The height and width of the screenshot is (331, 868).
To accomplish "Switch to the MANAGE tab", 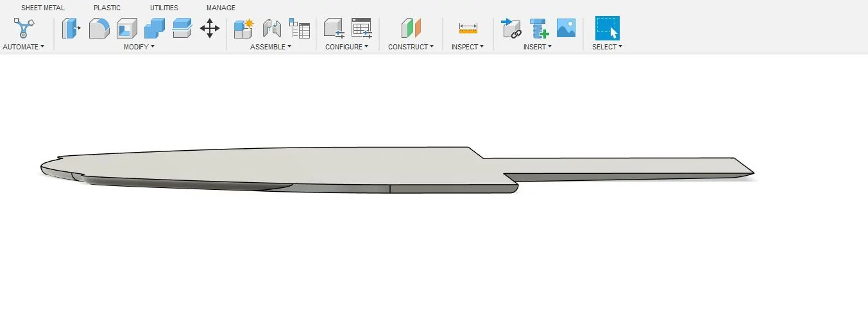I will (221, 8).
